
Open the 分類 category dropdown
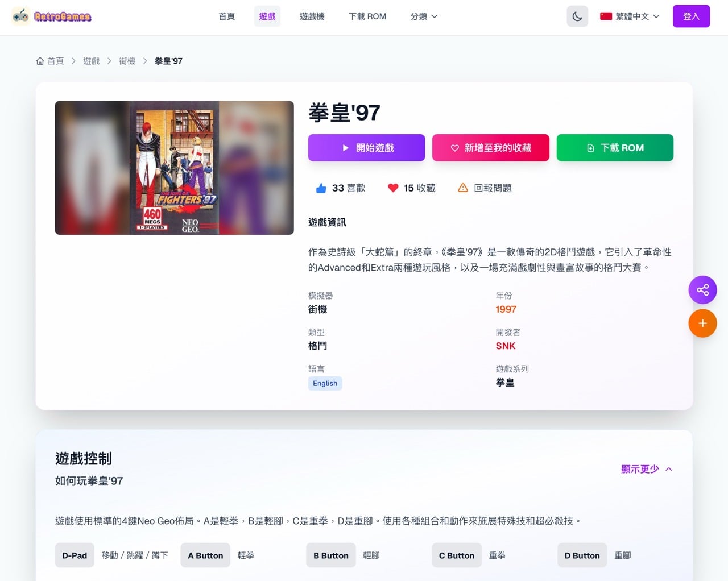[424, 16]
